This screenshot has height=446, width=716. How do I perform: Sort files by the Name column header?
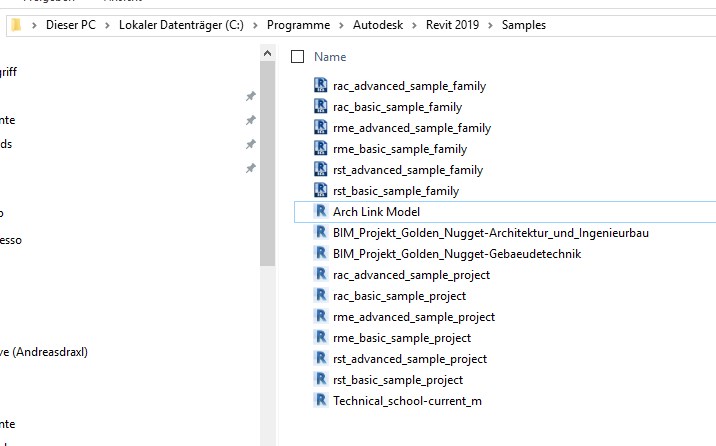point(330,57)
